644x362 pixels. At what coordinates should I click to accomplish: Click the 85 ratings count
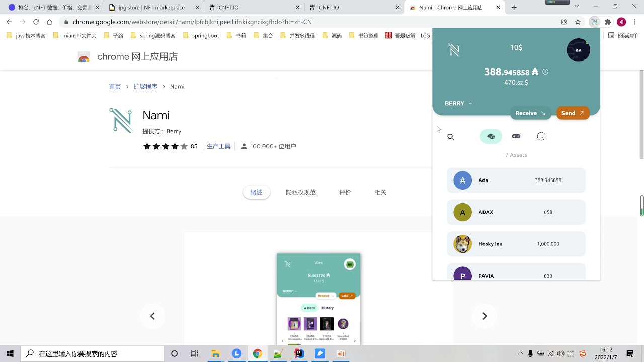(x=194, y=146)
